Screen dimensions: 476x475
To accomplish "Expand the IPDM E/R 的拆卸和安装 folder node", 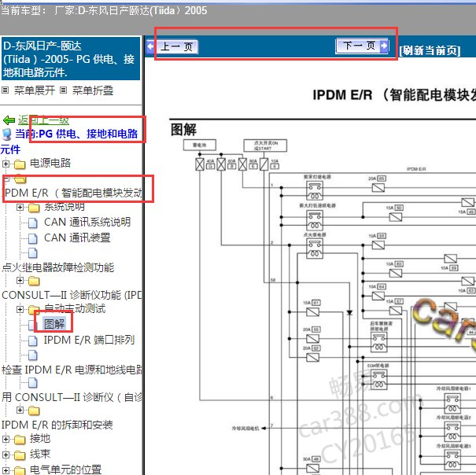I will (x=20, y=411).
